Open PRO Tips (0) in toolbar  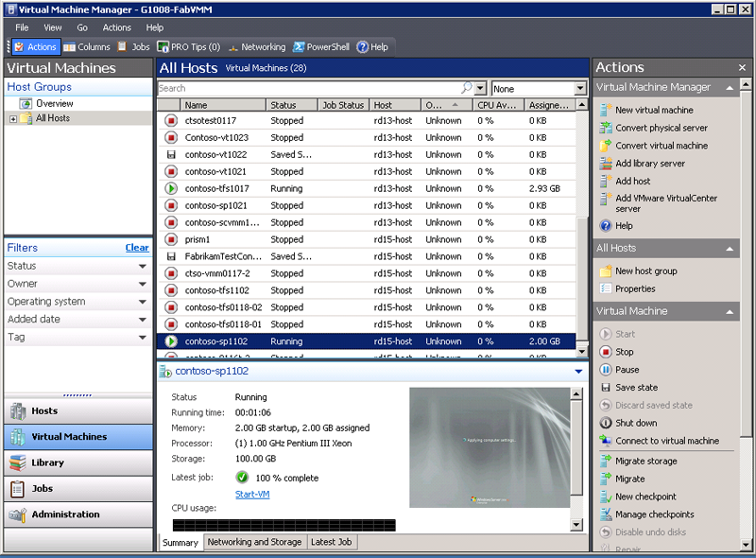(x=189, y=47)
